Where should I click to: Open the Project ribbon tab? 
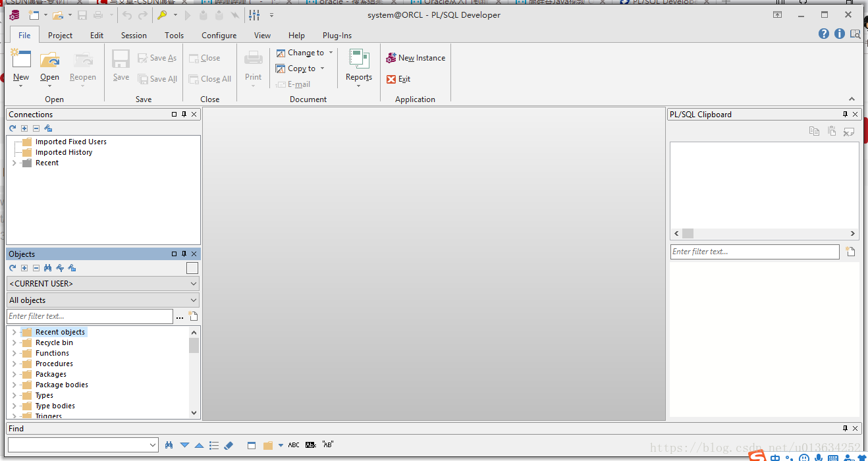60,36
